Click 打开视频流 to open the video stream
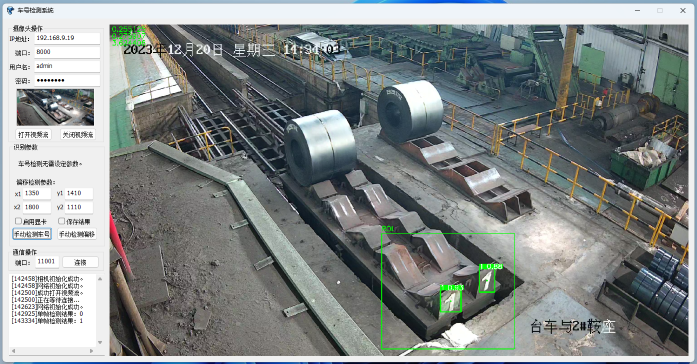The image size is (697, 364). [x=33, y=134]
